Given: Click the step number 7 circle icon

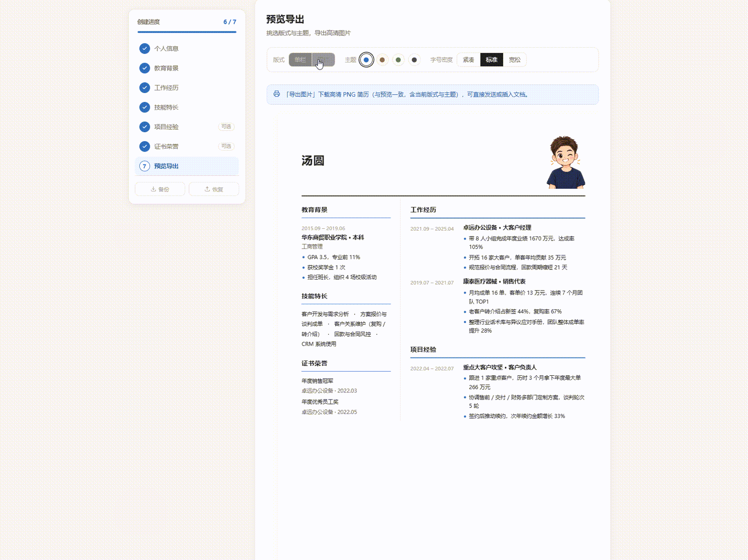Looking at the screenshot, I should point(144,166).
